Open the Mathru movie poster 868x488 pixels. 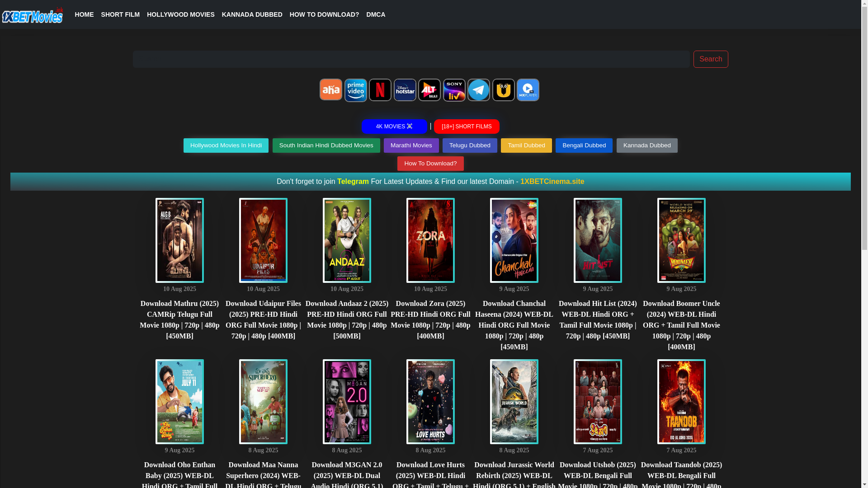point(179,240)
